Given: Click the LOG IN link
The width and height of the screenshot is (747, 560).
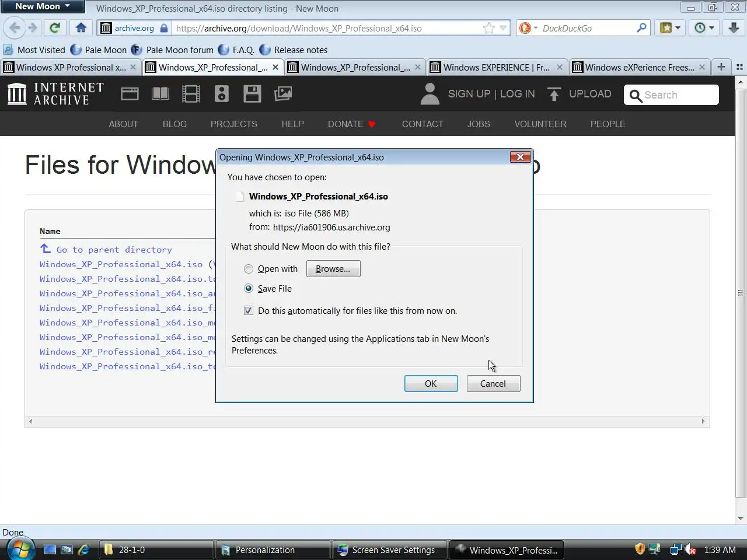Looking at the screenshot, I should [x=518, y=94].
